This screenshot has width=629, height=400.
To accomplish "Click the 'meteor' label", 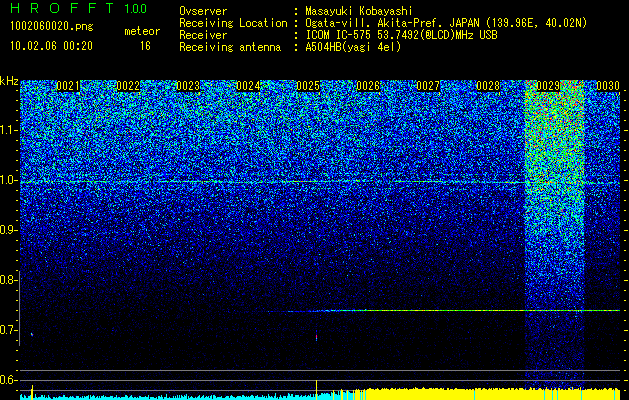I will click(x=142, y=31).
